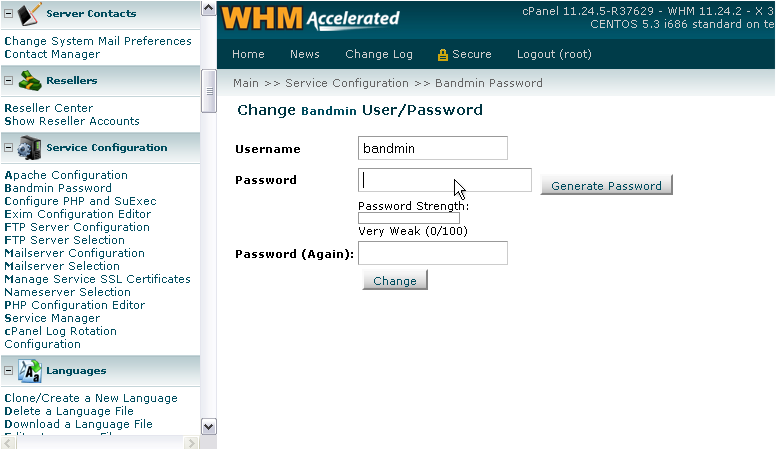Image resolution: width=776 pixels, height=450 pixels.
Task: Click the Resellers money icon
Action: point(29,80)
